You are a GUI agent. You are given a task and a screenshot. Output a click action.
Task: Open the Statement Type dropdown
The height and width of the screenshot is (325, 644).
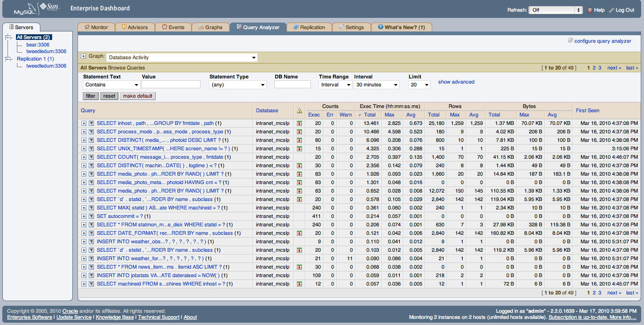coord(238,85)
